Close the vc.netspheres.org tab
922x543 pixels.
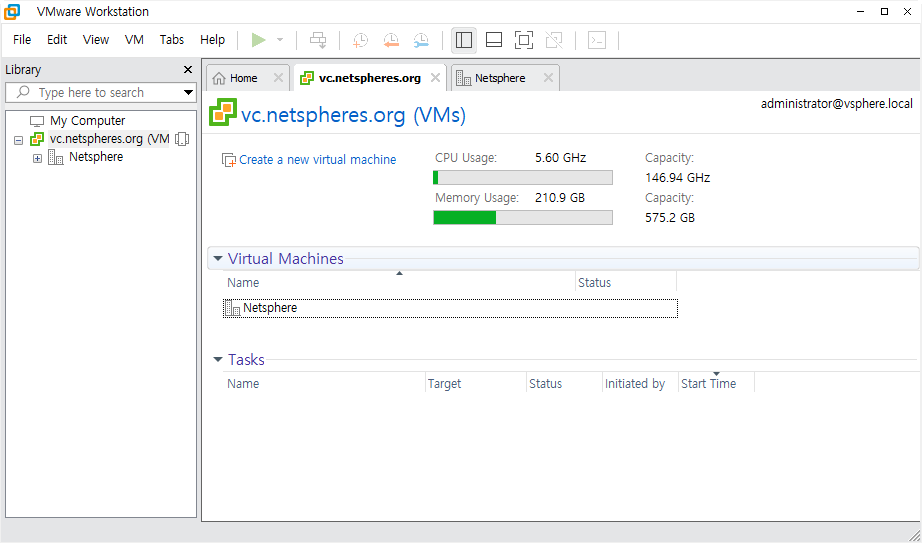pos(435,78)
